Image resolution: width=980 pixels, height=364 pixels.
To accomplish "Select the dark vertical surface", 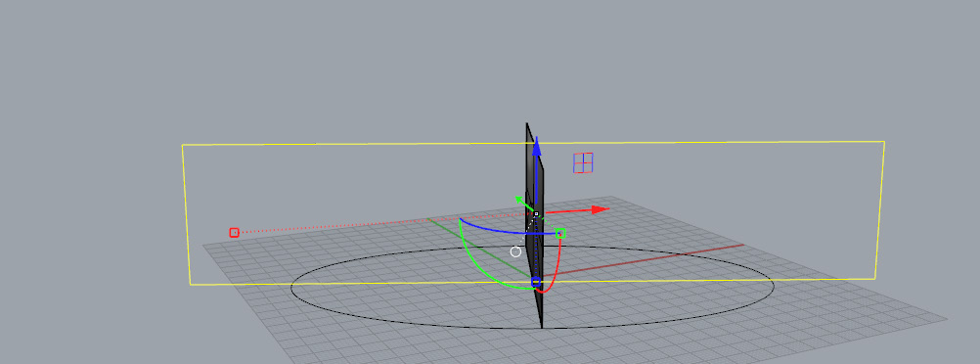I will point(535,225).
